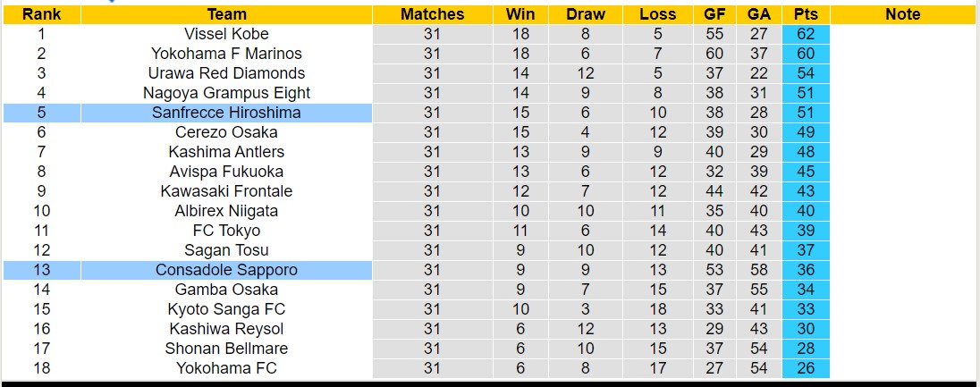Select the highlighted Sanfrecce Hiroshima row
The height and width of the screenshot is (387, 980).
coord(226,113)
